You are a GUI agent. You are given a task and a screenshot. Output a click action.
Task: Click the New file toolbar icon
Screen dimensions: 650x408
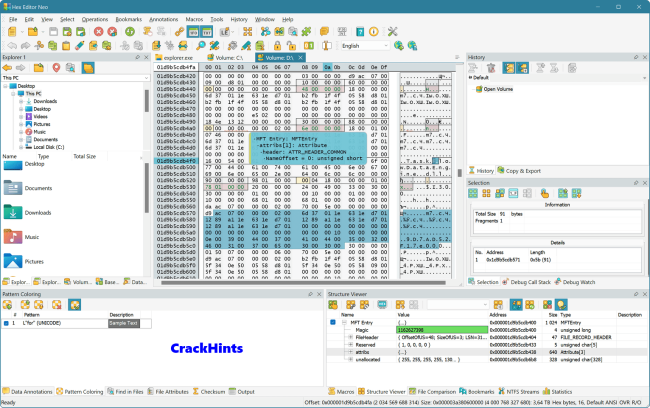[x=12, y=32]
